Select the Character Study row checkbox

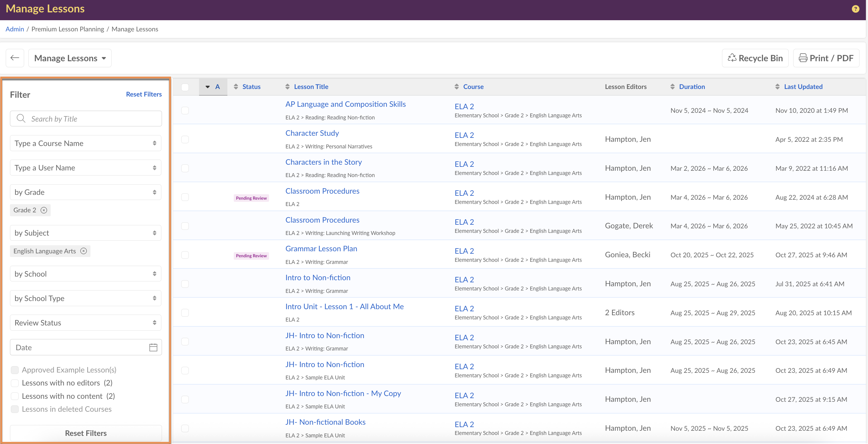185,139
